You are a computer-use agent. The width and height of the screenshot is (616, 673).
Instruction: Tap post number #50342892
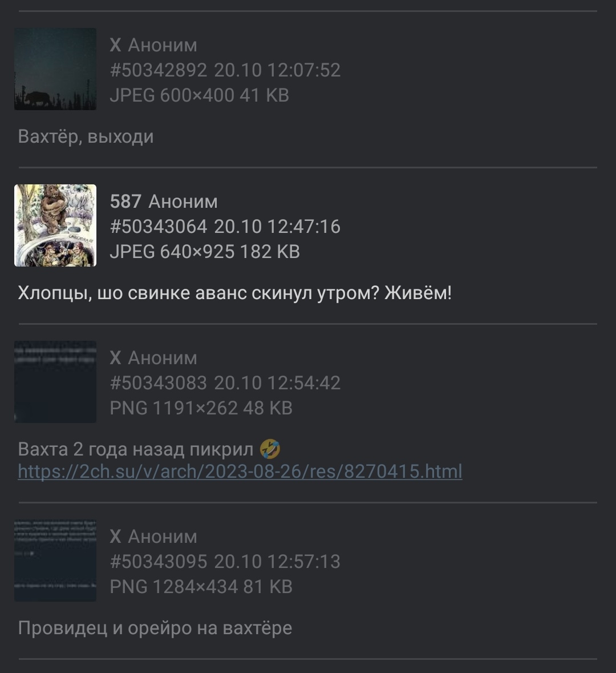(x=159, y=70)
